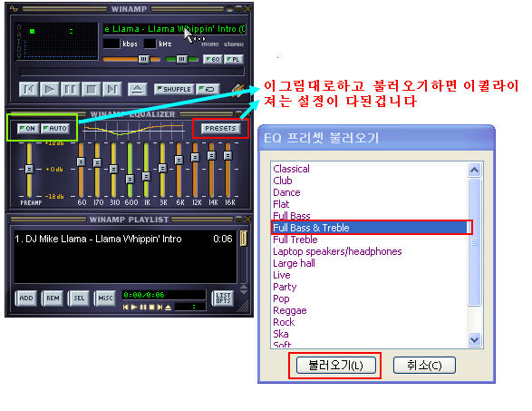Click the playlist mini pause icon
532x411 pixels.
point(143,308)
